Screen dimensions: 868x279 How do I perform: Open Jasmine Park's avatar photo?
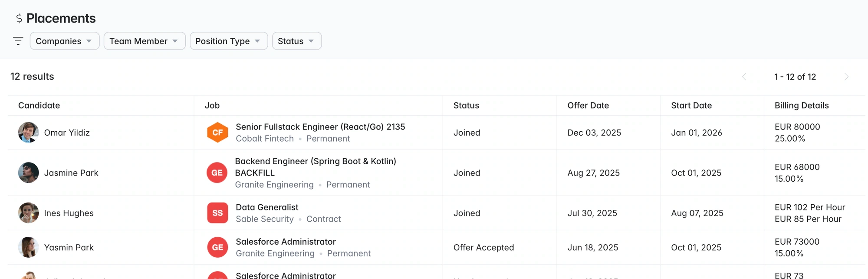29,173
